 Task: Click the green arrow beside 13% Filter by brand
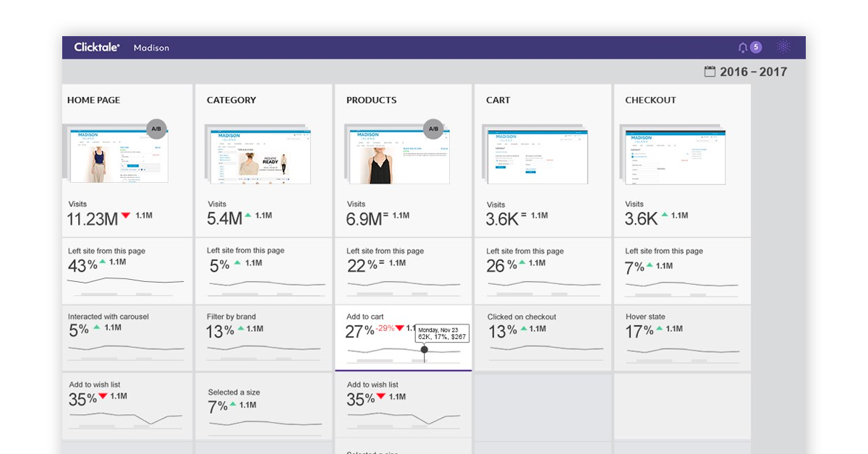point(241,328)
